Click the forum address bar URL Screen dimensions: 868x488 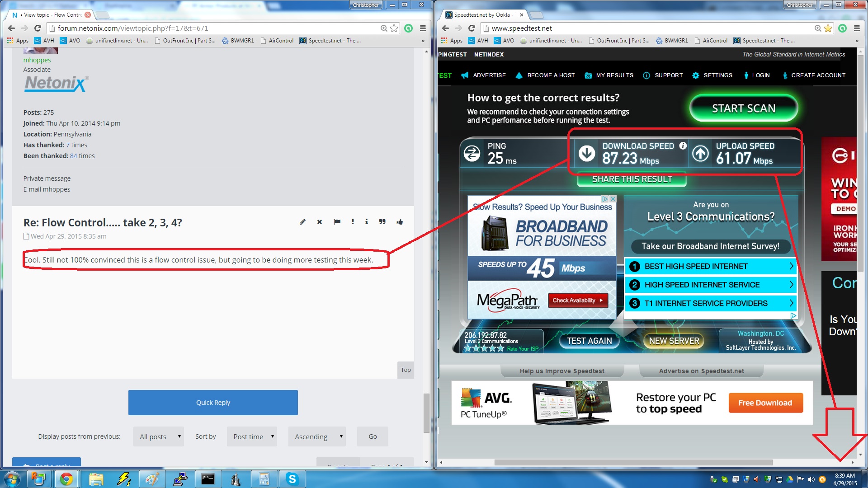point(133,28)
